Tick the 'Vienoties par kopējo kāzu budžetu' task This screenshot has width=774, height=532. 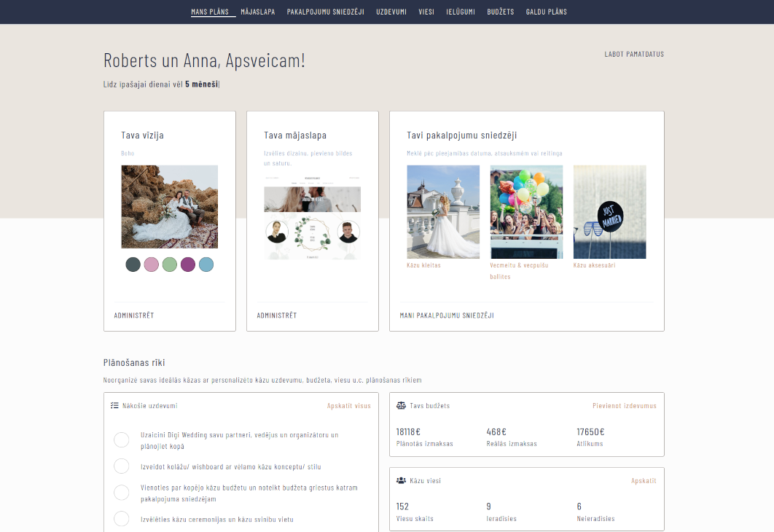(122, 493)
